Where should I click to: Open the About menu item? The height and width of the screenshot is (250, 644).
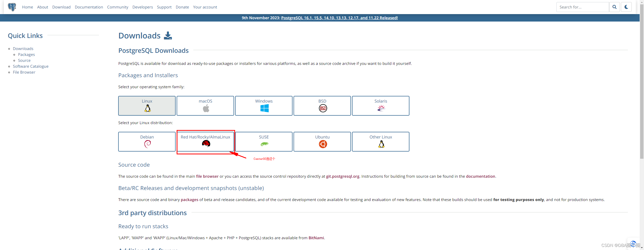(x=43, y=7)
